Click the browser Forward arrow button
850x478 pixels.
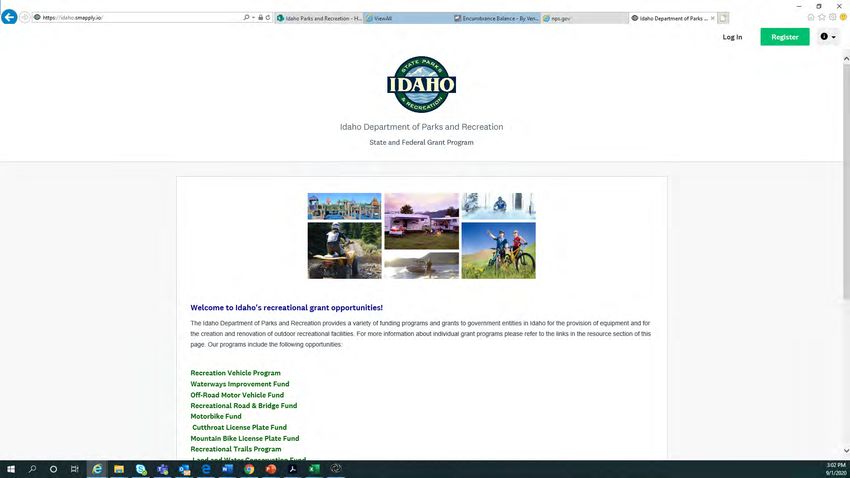[x=24, y=17]
